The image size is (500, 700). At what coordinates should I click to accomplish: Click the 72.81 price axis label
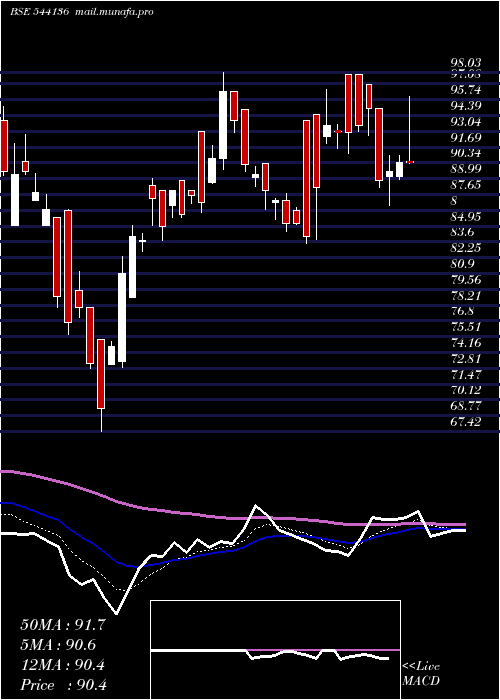coord(465,358)
